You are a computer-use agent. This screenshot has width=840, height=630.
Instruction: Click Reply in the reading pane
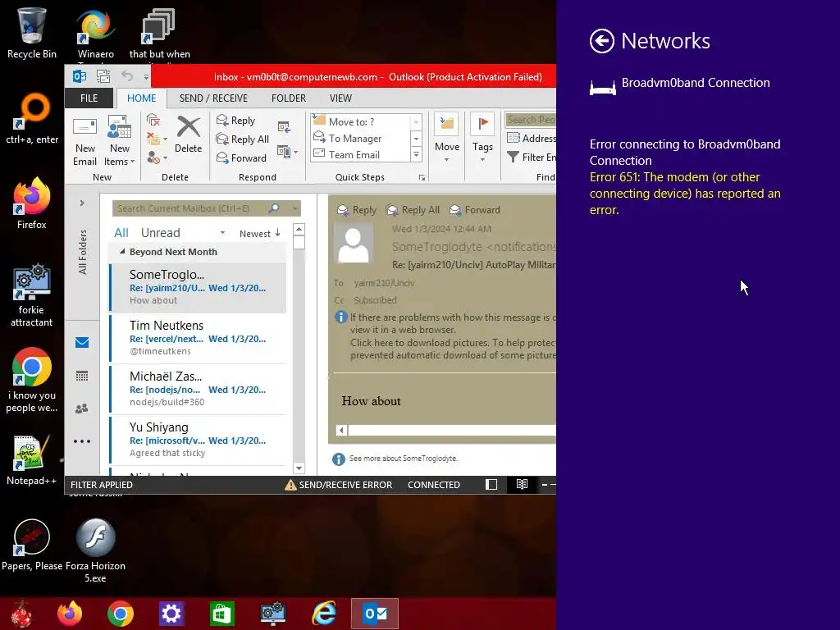tap(357, 210)
